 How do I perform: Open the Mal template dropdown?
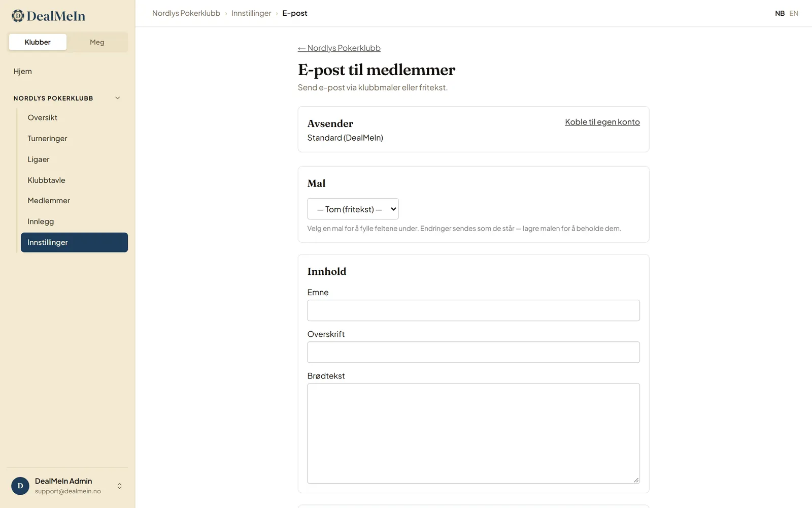coord(353,209)
